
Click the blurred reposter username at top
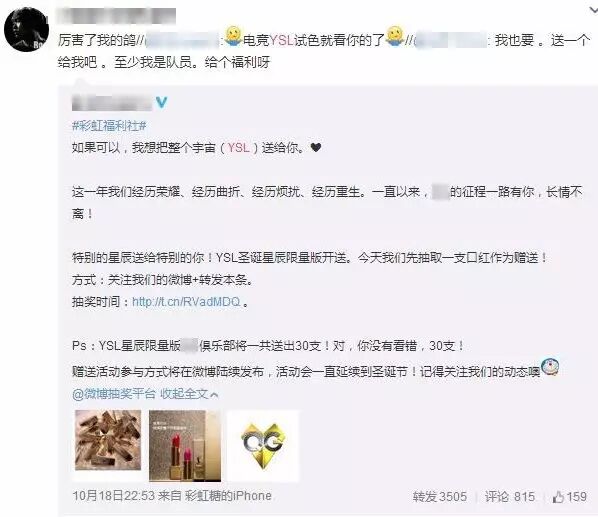(116, 16)
